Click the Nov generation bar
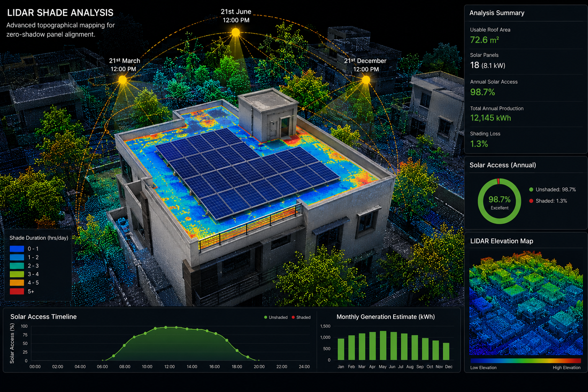Screen dimensions: 588x392 click(446, 351)
